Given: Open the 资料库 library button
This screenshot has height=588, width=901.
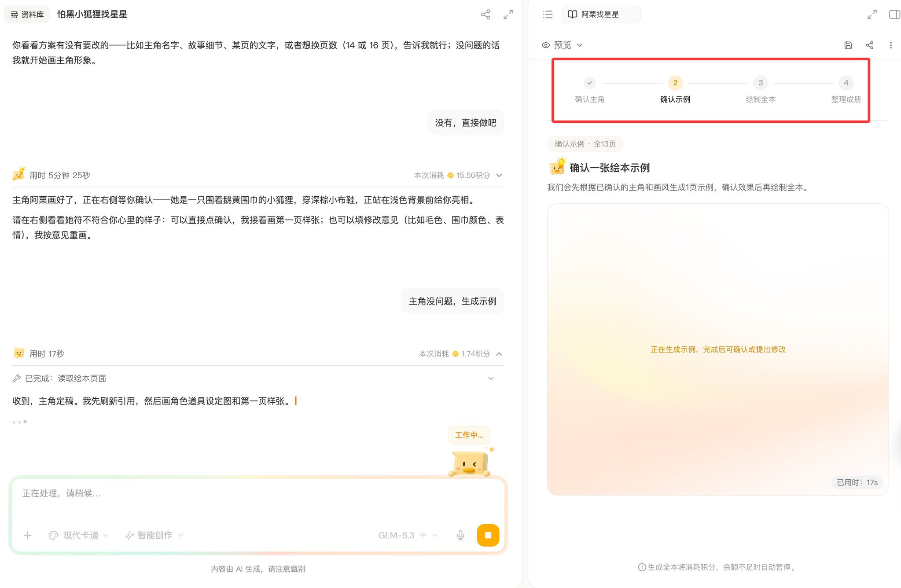Looking at the screenshot, I should [x=27, y=15].
